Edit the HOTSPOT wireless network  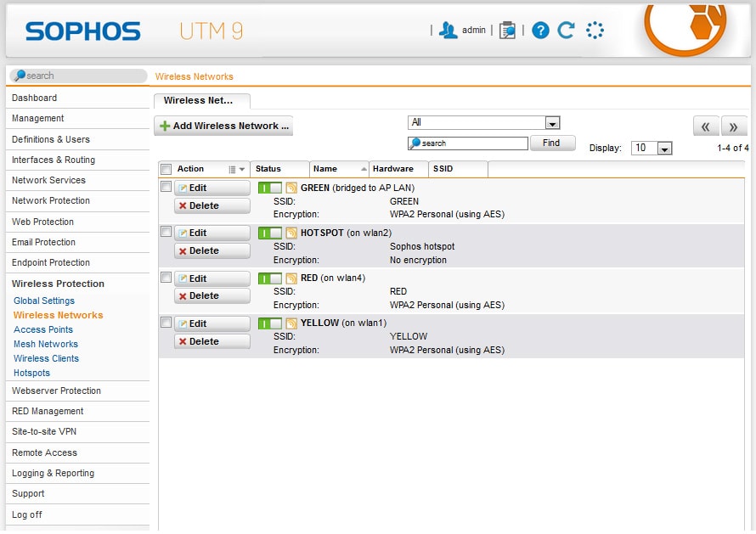pyautogui.click(x=212, y=233)
